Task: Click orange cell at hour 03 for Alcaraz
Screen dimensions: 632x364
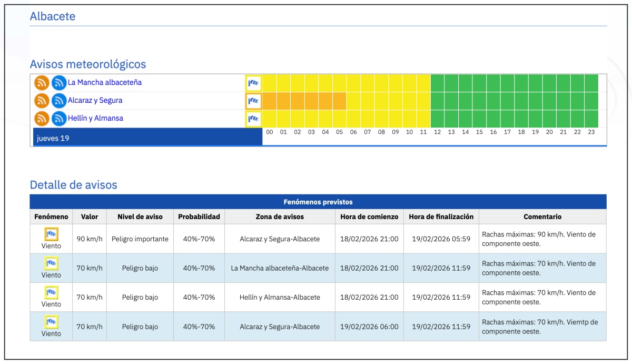Action: click(x=311, y=101)
